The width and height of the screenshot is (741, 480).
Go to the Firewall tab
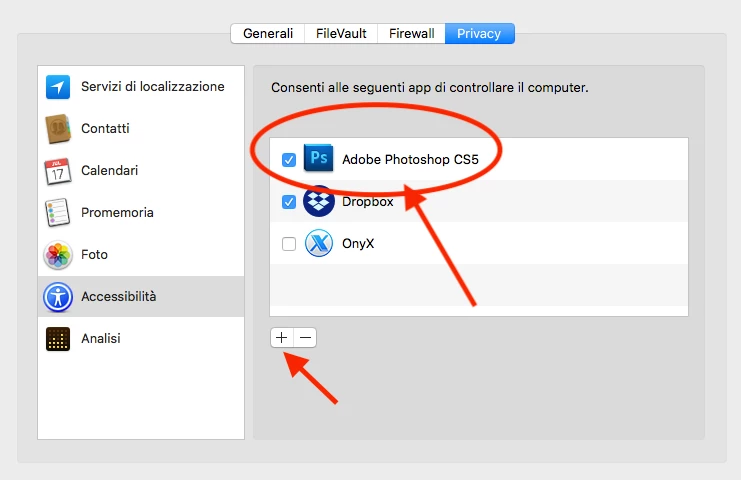(x=411, y=34)
